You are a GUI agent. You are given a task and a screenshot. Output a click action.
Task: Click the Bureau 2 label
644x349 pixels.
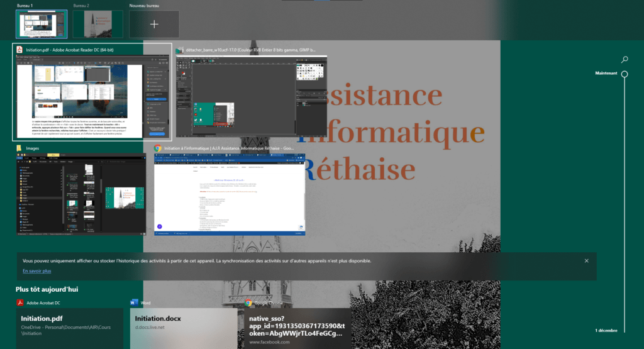81,6
